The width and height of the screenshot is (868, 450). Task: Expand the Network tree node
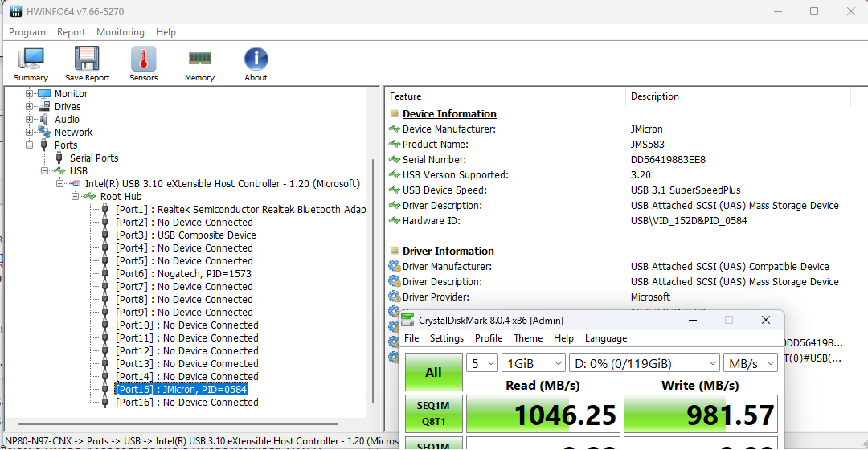pos(30,132)
